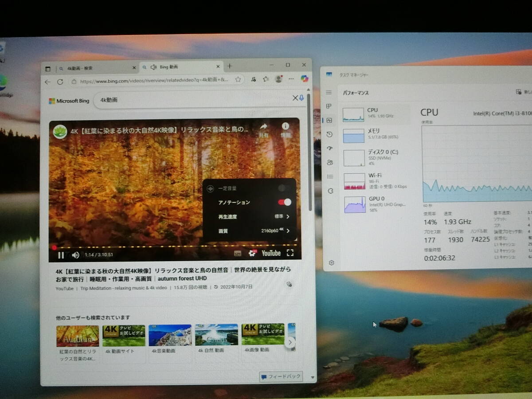
Task: Open the 画質 quality submenu
Action: point(250,231)
